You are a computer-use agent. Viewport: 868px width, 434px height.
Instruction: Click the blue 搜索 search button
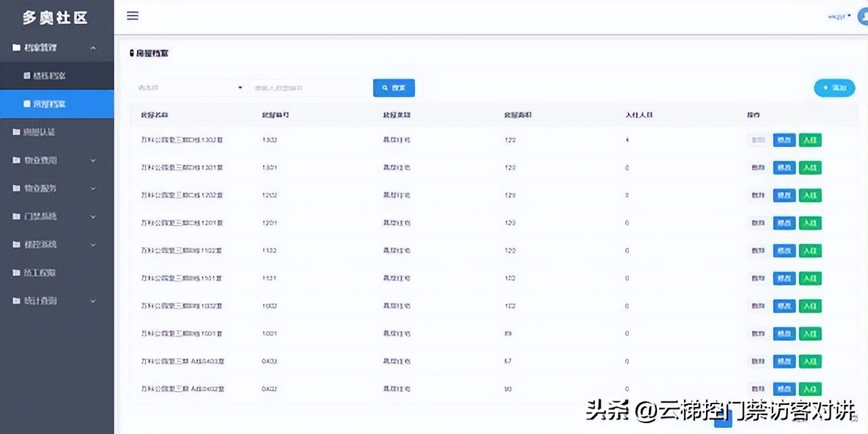pos(393,87)
